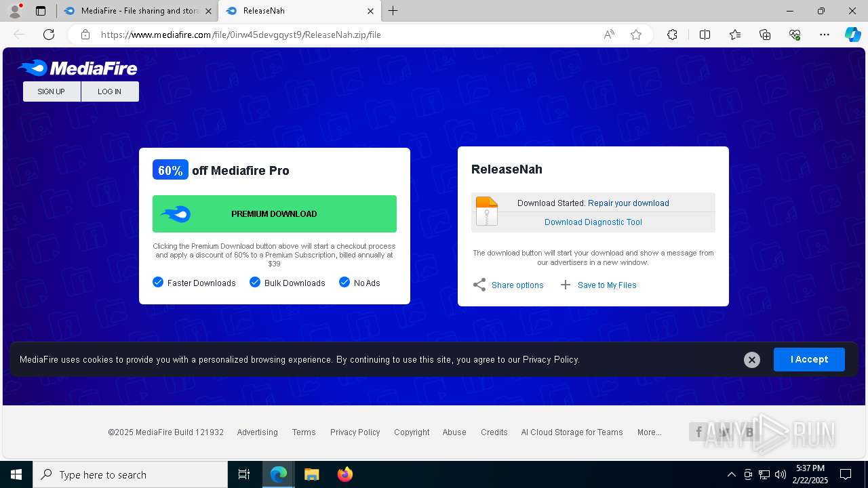Open volume control in tray

(780, 474)
